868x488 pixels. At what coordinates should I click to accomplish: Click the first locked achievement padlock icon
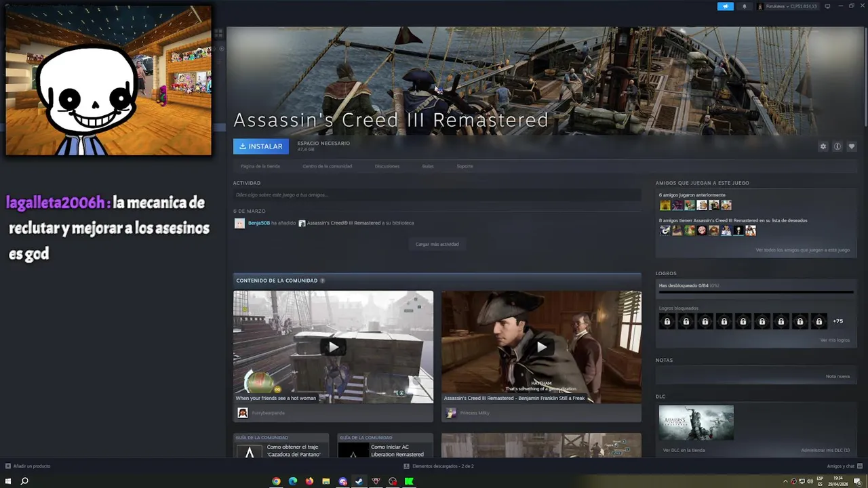667,321
